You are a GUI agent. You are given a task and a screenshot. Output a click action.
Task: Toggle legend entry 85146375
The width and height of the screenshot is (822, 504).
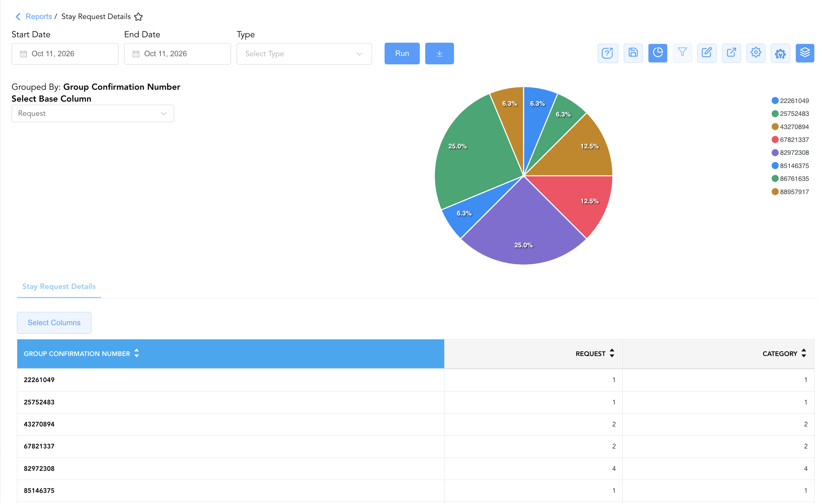click(790, 166)
